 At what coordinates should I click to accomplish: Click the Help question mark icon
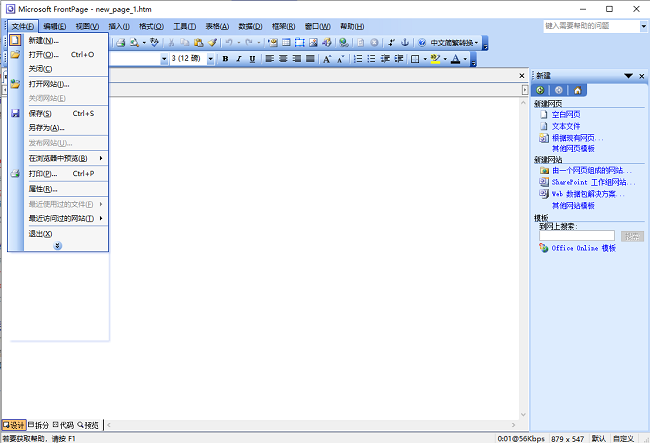[x=422, y=42]
